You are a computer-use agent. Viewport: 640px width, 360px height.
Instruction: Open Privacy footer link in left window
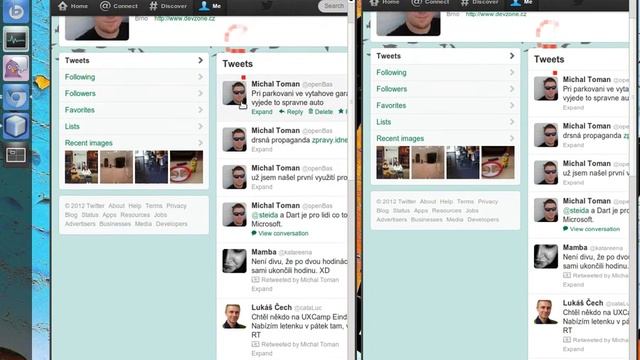176,206
